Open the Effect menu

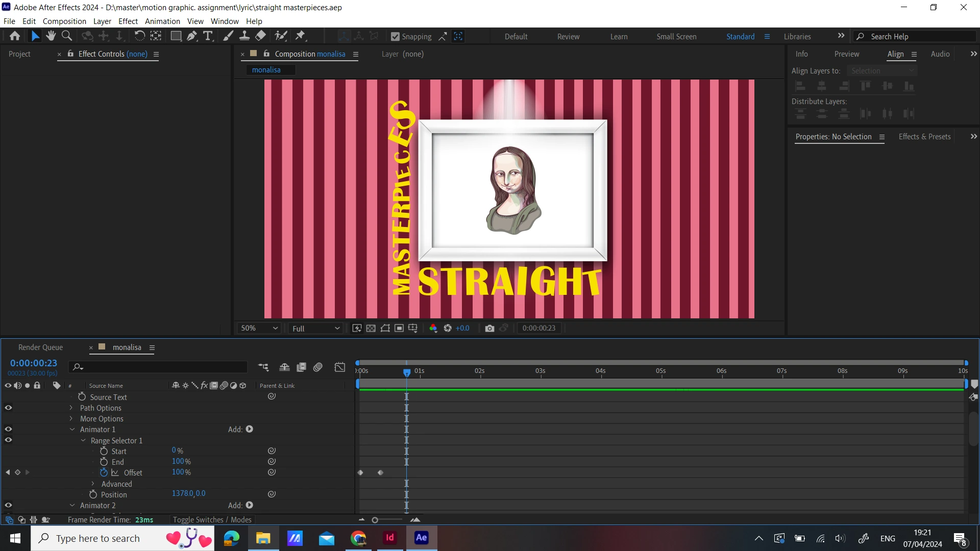tap(128, 21)
